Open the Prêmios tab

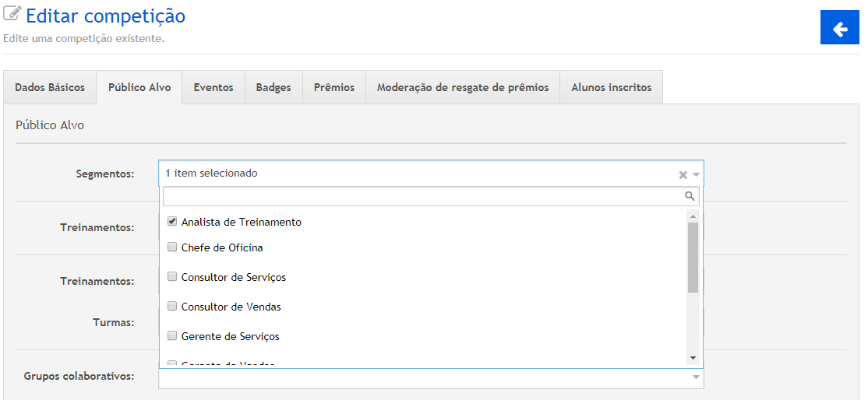click(x=334, y=87)
